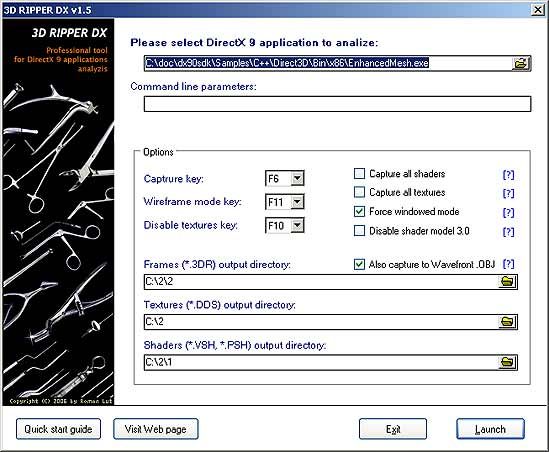
Task: Browse for DirectX application executable
Action: [521, 63]
